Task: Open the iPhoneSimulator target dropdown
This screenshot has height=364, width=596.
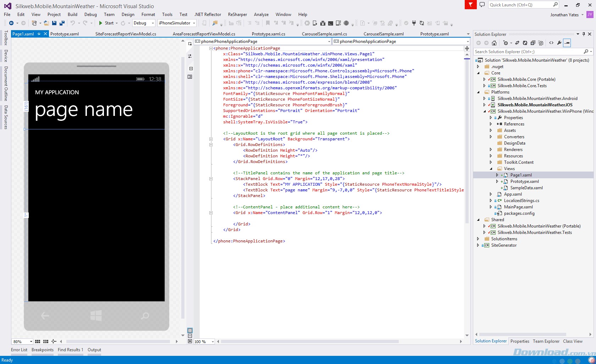Action: click(x=194, y=23)
